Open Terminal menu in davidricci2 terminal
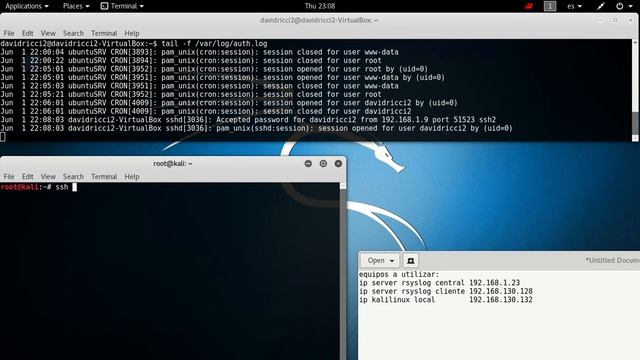The width and height of the screenshot is (640, 360). 104,33
